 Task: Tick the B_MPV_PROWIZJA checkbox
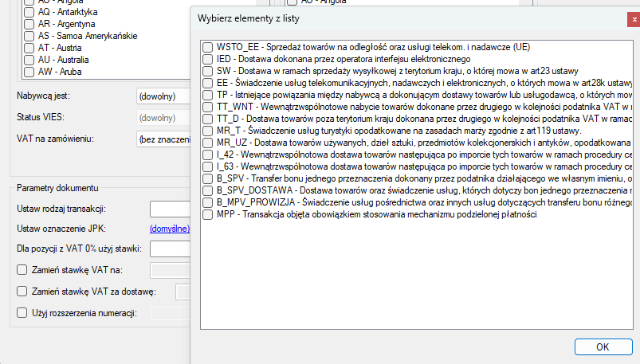[208, 202]
